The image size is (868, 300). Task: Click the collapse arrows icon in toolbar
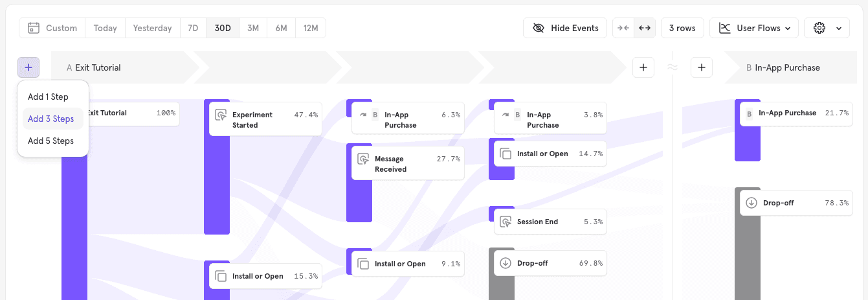point(623,28)
